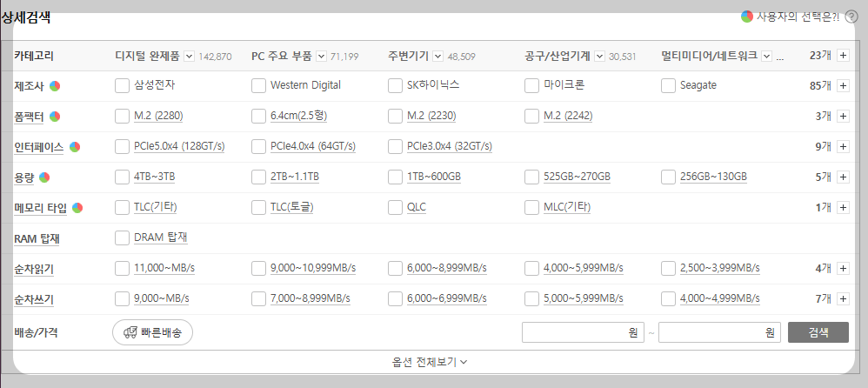The height and width of the screenshot is (388, 868).
Task: Open the 순차읽기 label link
Action: pyautogui.click(x=34, y=270)
